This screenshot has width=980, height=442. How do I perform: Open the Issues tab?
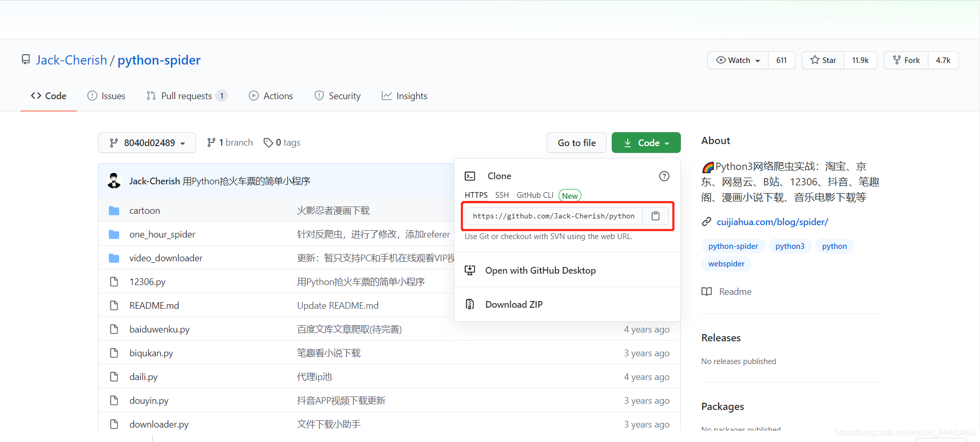tap(106, 96)
